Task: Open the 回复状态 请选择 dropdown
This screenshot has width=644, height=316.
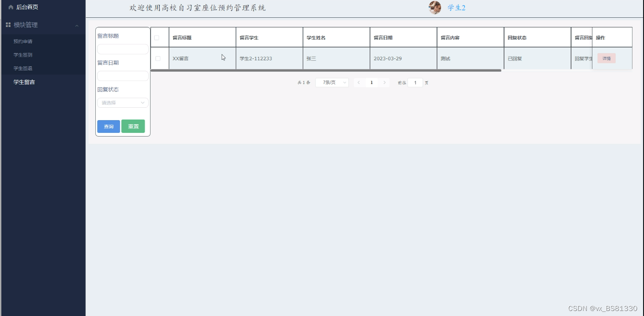Action: 123,103
